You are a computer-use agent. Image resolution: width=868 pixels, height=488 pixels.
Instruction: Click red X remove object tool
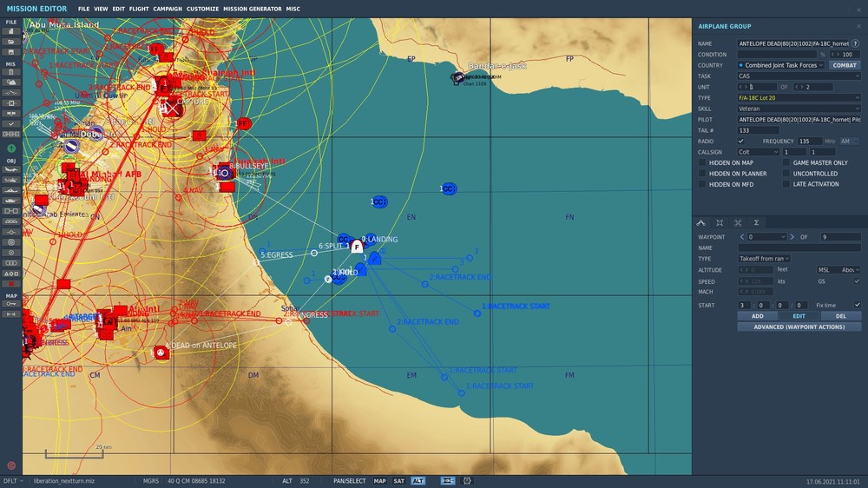[11, 284]
